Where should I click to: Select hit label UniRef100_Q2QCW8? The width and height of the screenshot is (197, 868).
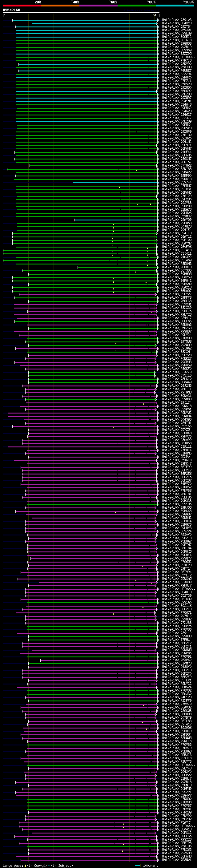(x=177, y=711)
